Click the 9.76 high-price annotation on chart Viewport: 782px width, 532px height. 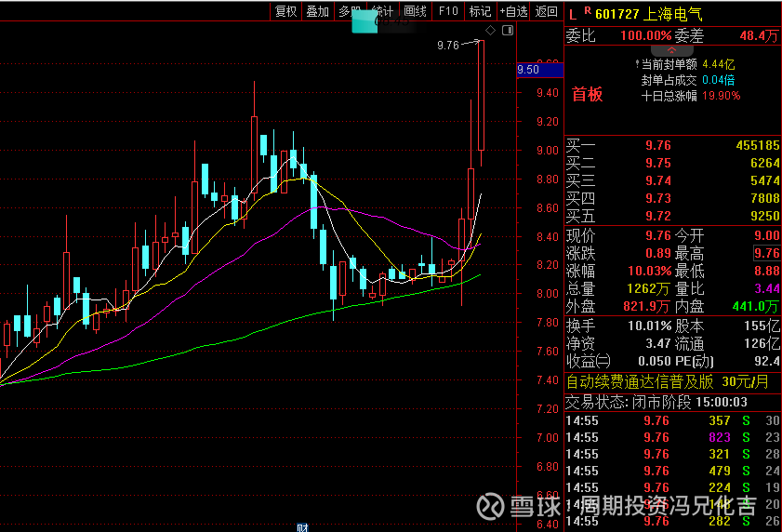(448, 46)
